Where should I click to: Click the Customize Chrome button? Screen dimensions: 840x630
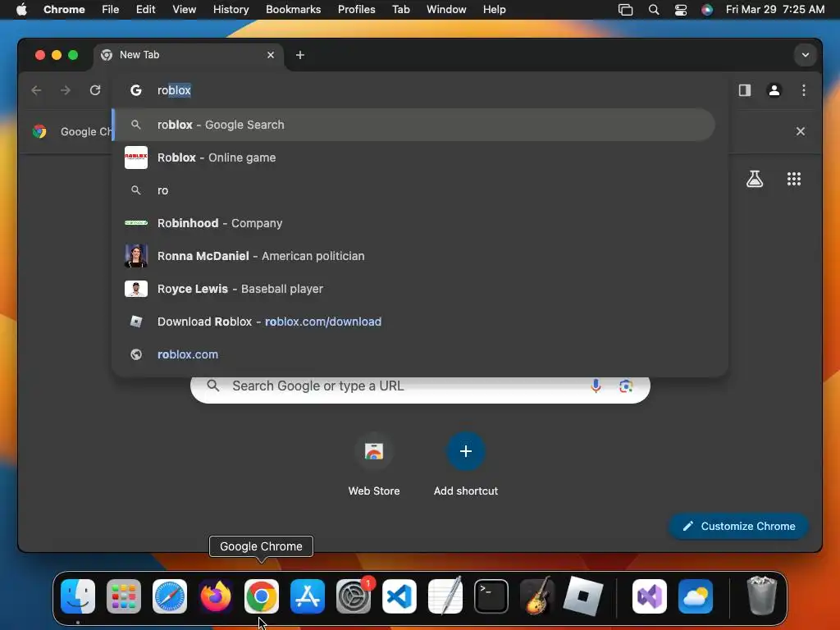pos(739,526)
